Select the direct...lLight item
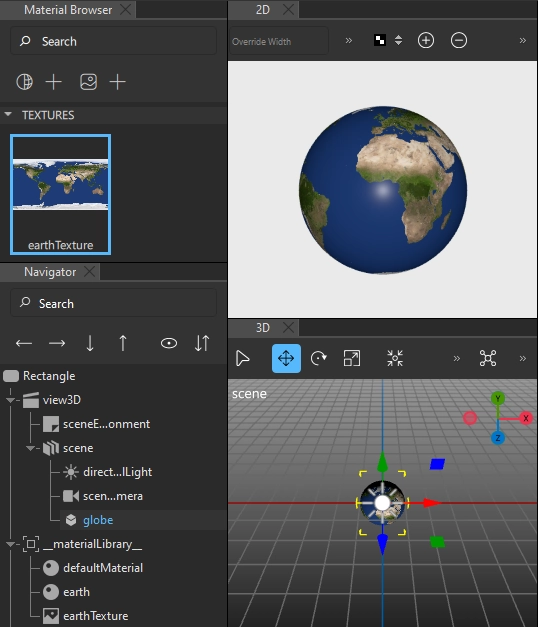This screenshot has height=627, width=538. (x=118, y=472)
